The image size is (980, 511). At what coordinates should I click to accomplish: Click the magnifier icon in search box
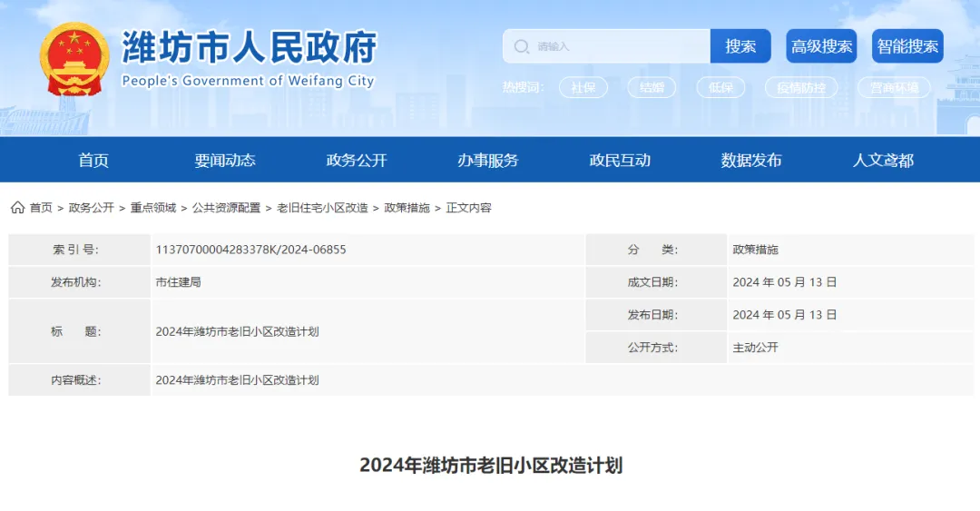tap(522, 46)
